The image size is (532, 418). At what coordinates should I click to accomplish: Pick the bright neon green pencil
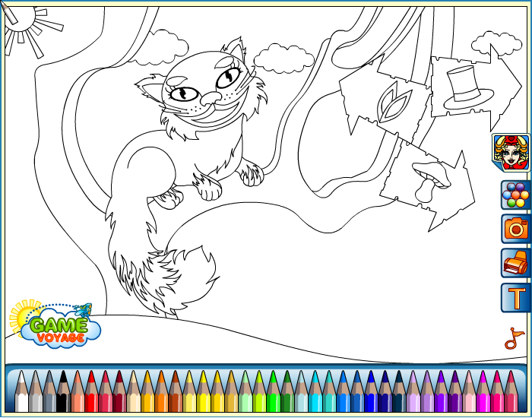(273, 391)
